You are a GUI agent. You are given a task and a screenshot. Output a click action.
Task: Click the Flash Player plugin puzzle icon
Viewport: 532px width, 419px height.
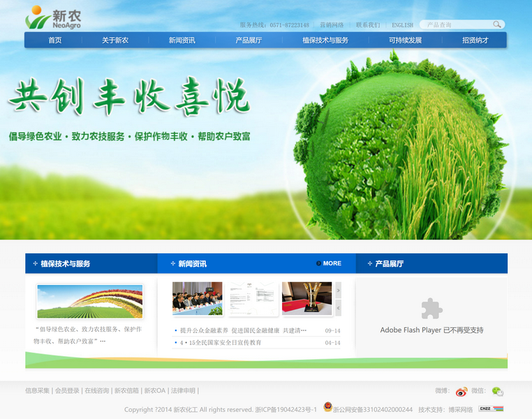pyautogui.click(x=431, y=308)
